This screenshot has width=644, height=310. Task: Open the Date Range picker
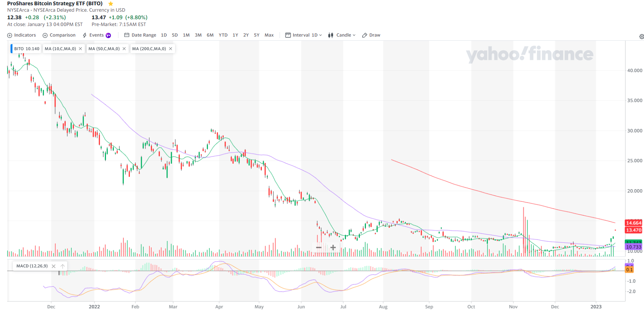click(x=140, y=35)
